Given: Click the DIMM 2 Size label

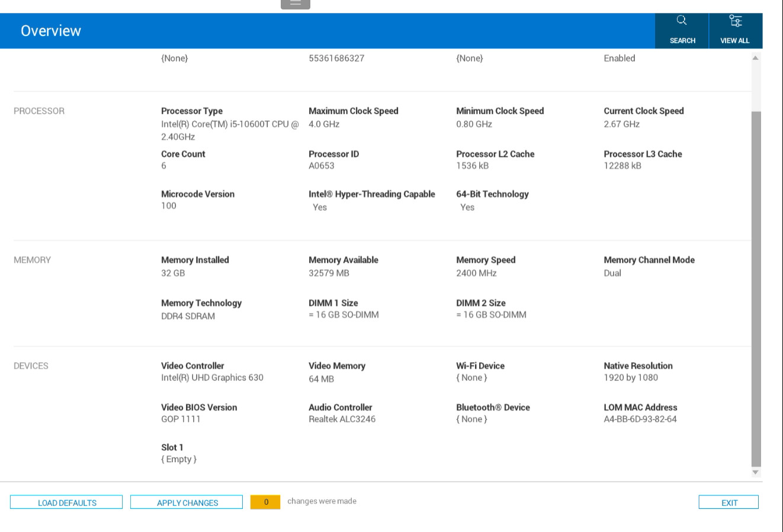Looking at the screenshot, I should click(481, 303).
